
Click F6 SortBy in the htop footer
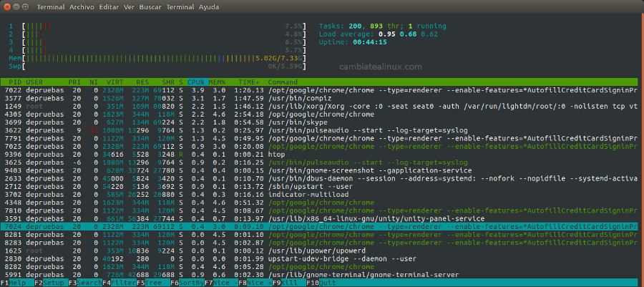(187, 283)
